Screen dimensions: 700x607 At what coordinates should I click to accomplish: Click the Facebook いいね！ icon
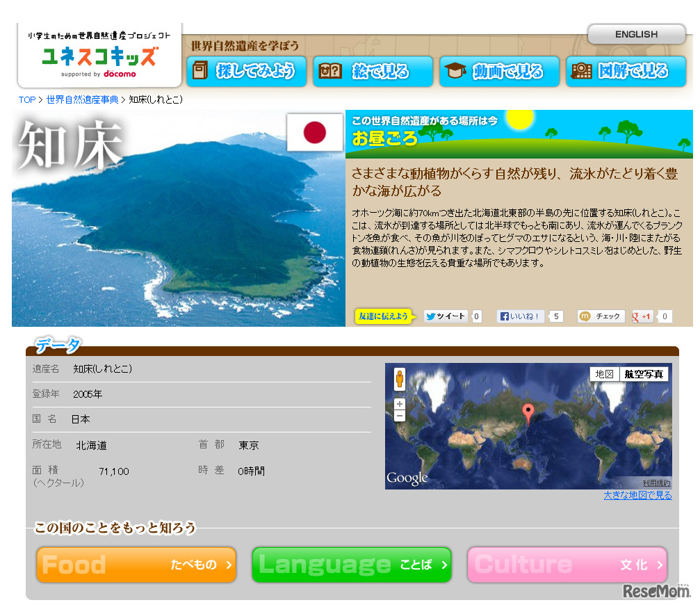click(x=522, y=316)
